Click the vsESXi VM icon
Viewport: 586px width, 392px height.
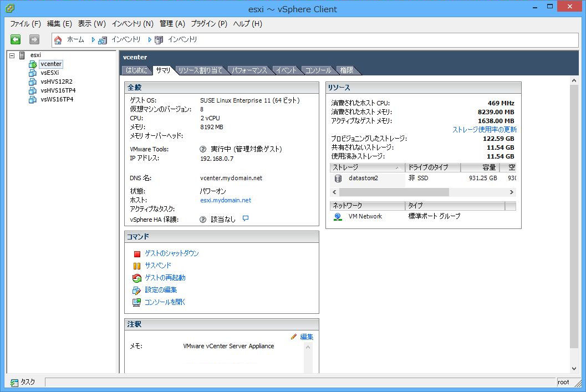click(33, 73)
